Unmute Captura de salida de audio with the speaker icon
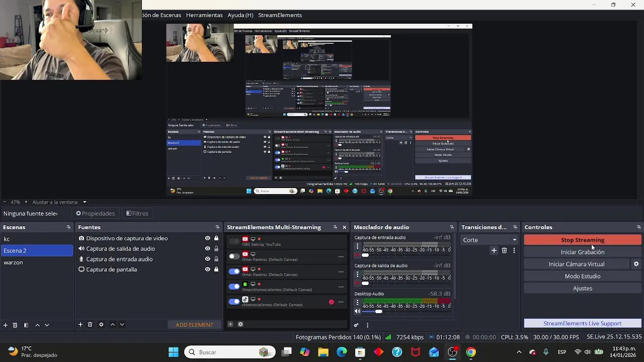 tap(358, 283)
